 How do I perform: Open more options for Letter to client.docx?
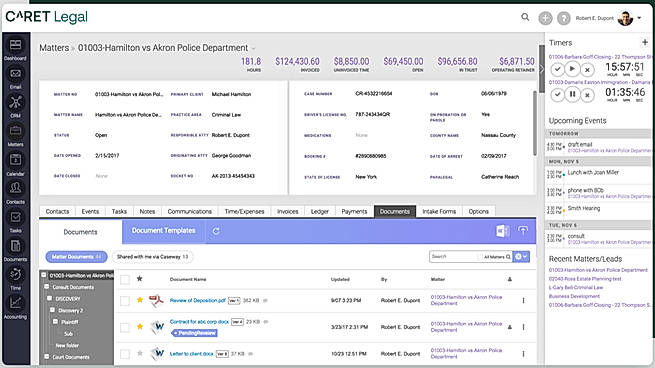(x=523, y=354)
